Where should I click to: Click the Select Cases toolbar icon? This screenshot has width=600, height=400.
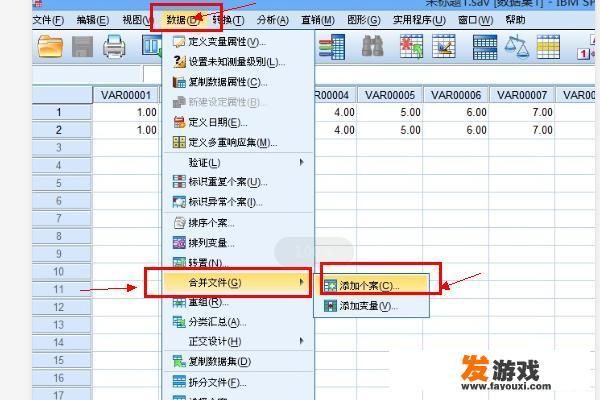[548, 47]
